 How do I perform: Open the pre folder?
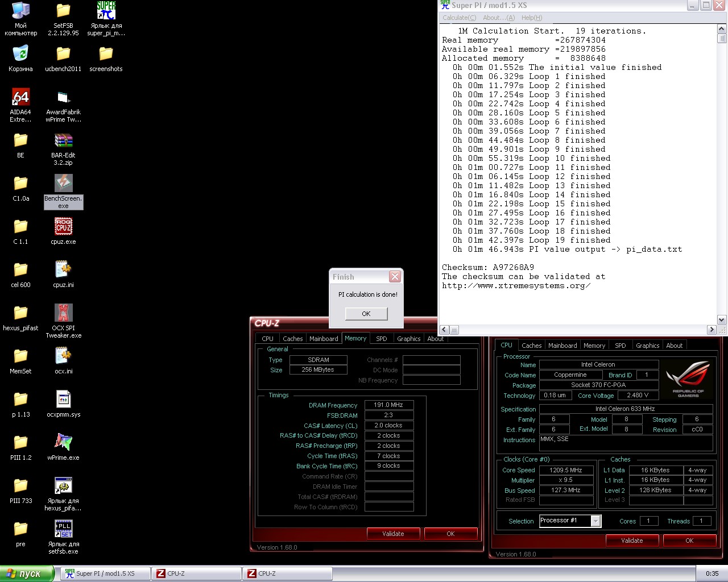20,534
